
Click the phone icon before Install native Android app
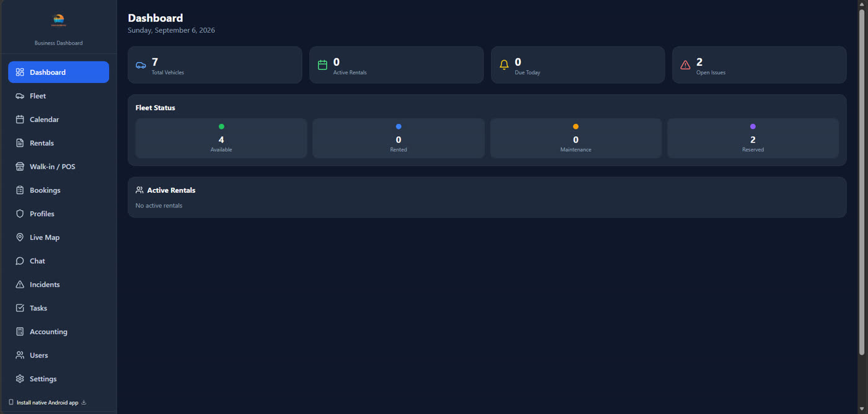[x=11, y=402]
